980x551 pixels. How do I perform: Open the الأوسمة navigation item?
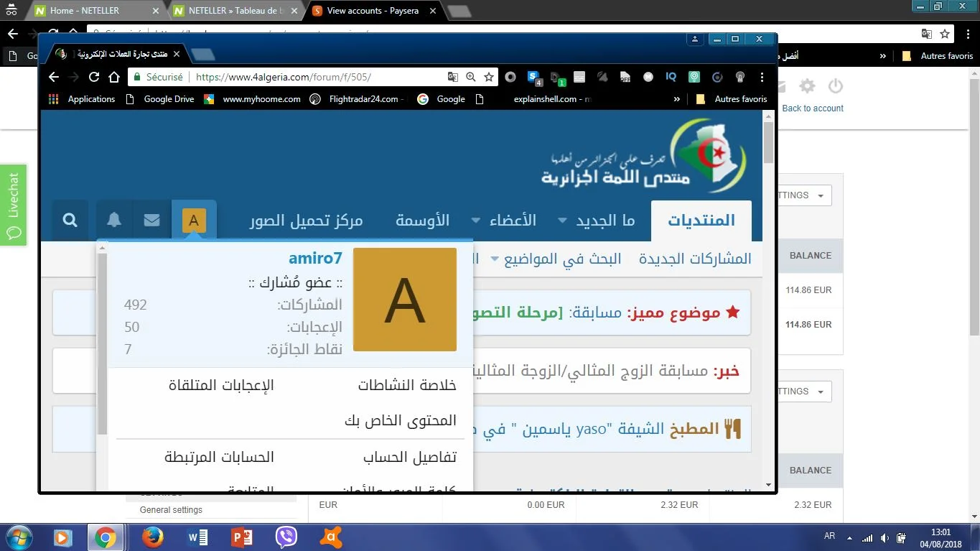coord(422,221)
